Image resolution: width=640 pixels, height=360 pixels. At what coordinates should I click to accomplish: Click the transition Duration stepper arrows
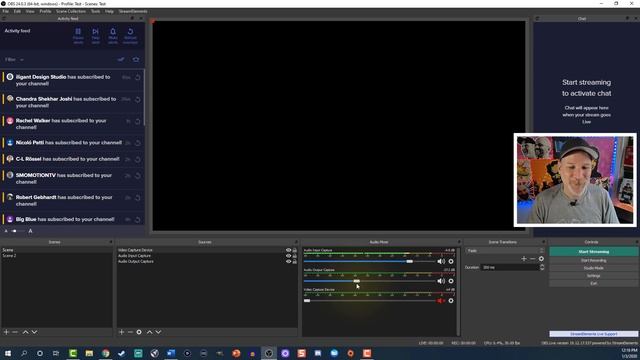[x=542, y=267]
